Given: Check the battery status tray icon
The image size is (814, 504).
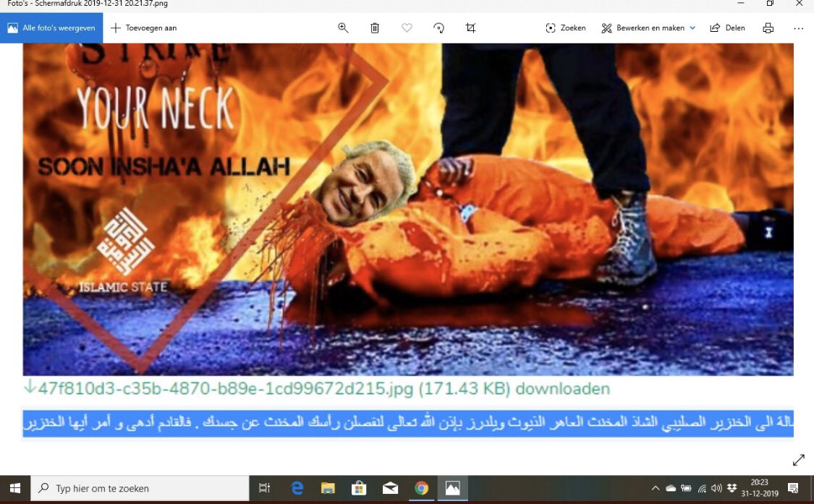Looking at the screenshot, I should click(x=687, y=488).
